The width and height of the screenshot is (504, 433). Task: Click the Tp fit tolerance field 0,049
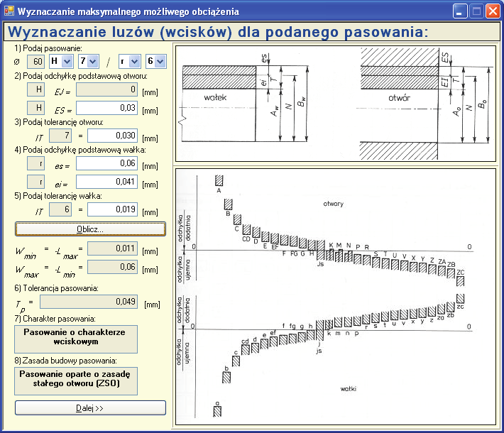[x=89, y=302]
